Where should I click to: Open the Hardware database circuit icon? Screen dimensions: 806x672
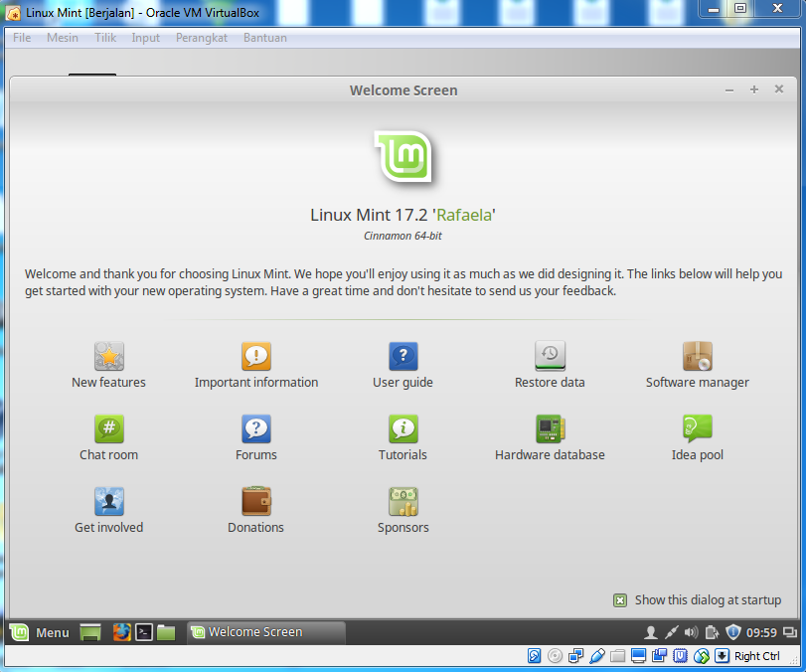[550, 428]
